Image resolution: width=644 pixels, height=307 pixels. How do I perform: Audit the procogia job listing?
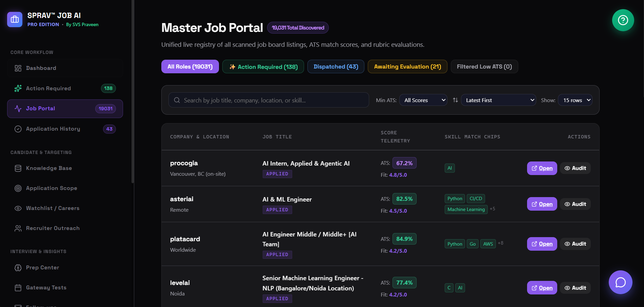tap(575, 168)
